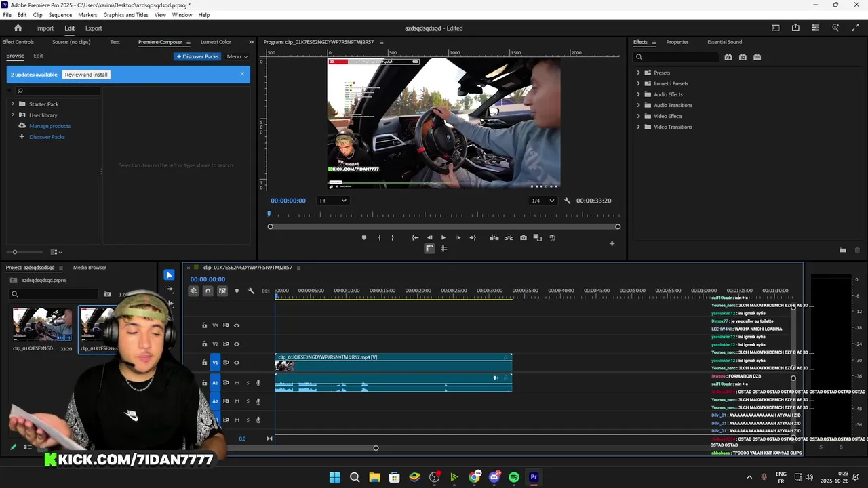Switch to the Media Browser tab

(90, 268)
